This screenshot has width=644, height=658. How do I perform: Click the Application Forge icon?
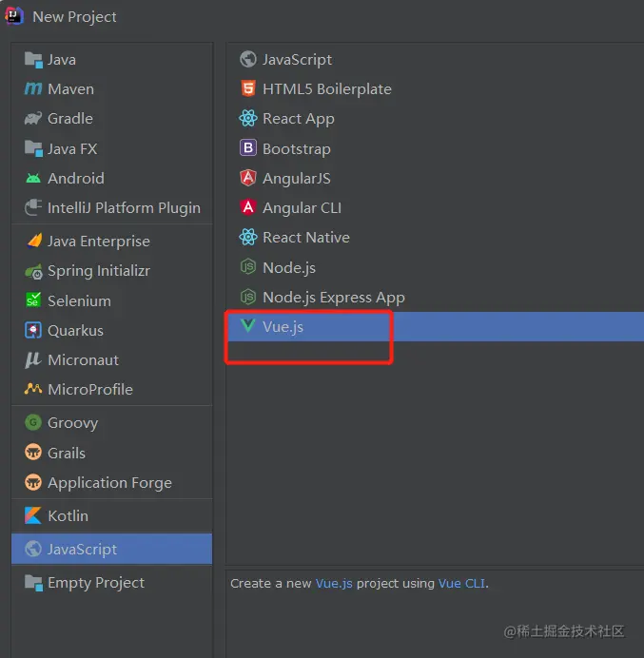[x=33, y=482]
